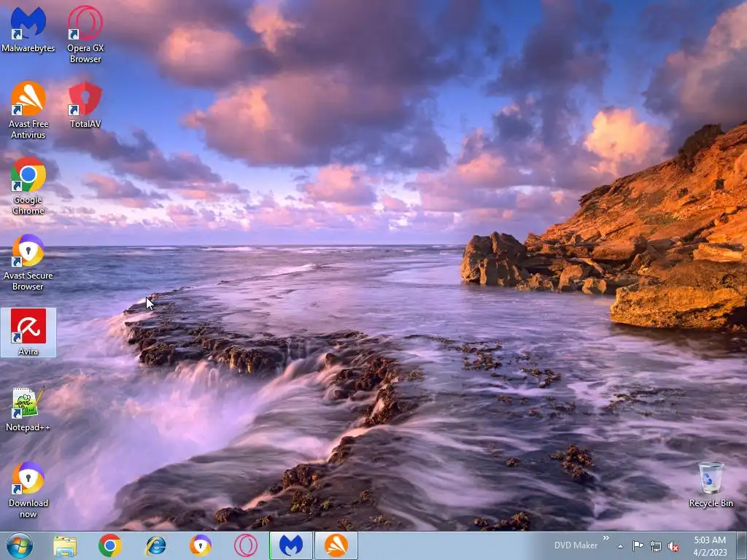The height and width of the screenshot is (560, 747).
Task: Switch to Avast Antivirus taskbar window
Action: click(x=336, y=546)
